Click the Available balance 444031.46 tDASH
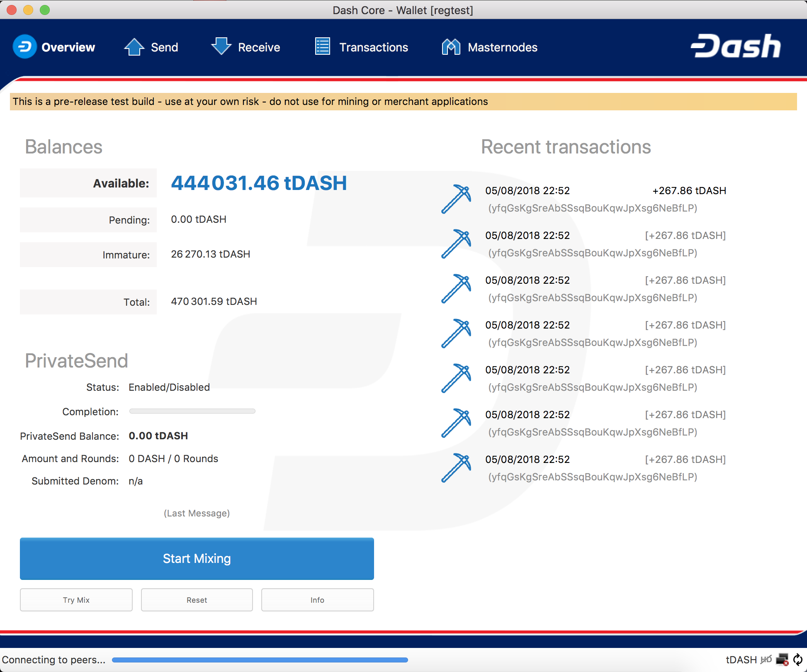The width and height of the screenshot is (807, 672). [259, 183]
